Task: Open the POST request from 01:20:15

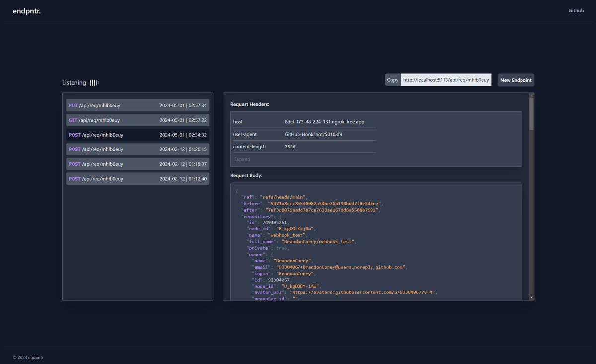Action: (x=138, y=149)
